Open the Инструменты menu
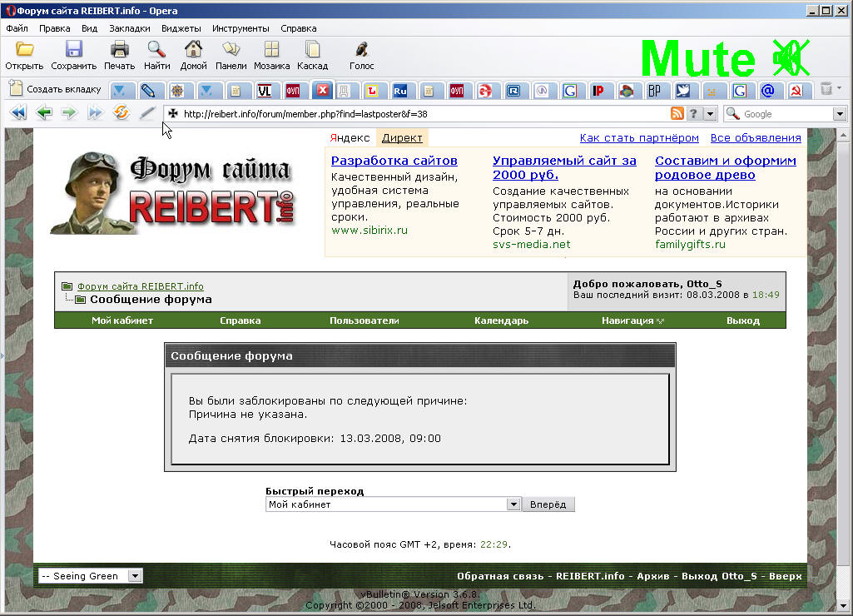This screenshot has width=853, height=616. pos(240,27)
